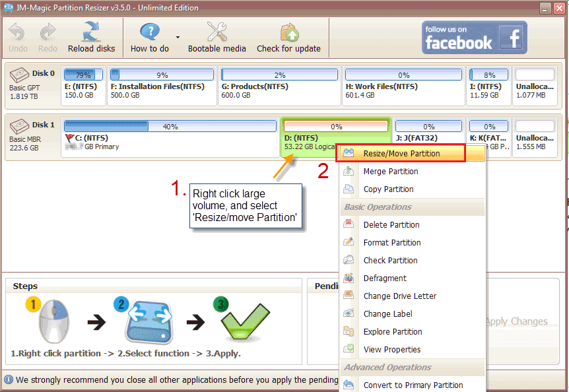Select F: Installation Files partition

162,86
